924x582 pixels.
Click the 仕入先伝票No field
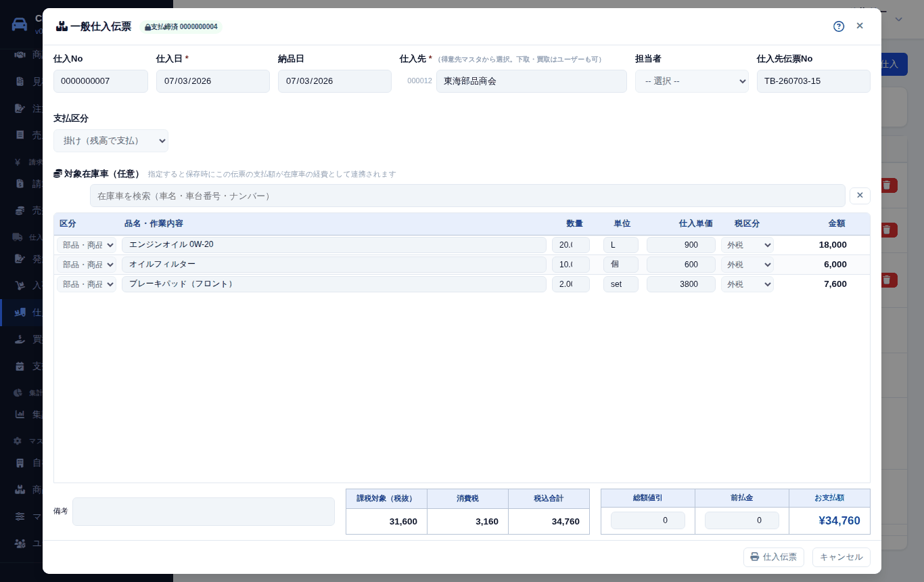pyautogui.click(x=814, y=81)
